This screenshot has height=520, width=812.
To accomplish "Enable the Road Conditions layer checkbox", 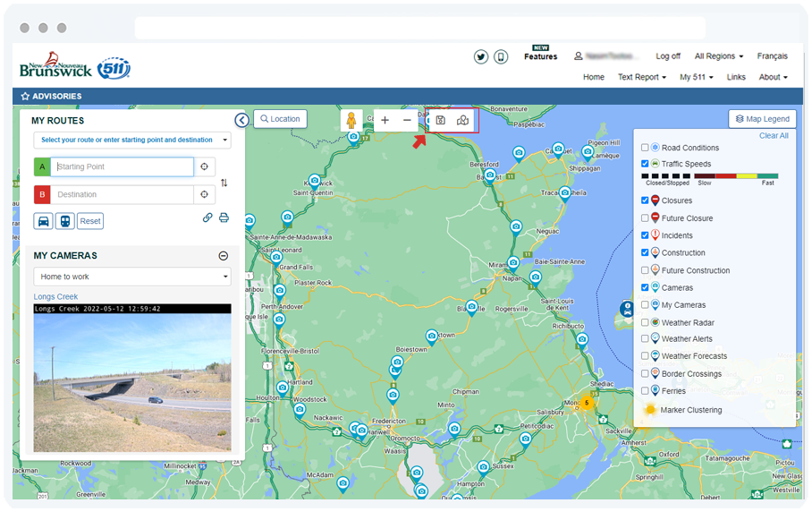I will click(x=645, y=148).
